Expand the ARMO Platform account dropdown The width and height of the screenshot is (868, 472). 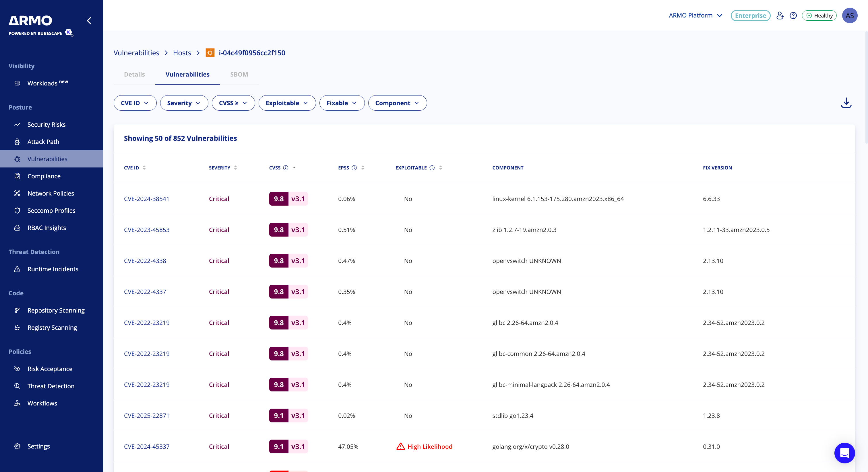pyautogui.click(x=695, y=15)
